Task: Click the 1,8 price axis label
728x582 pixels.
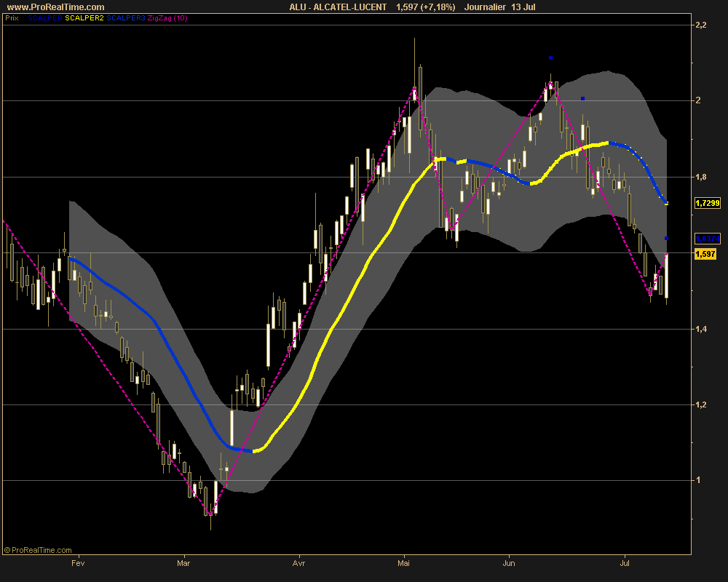Action: pos(700,177)
